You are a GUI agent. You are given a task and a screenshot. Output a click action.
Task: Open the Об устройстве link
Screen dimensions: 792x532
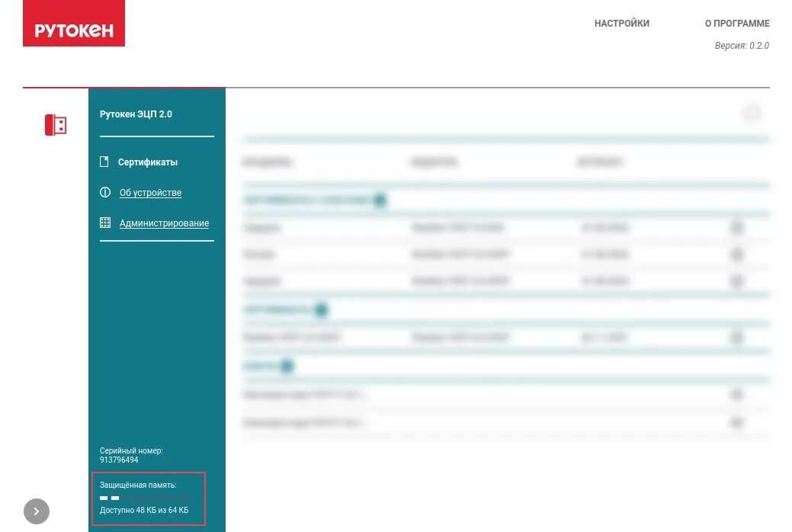pyautogui.click(x=150, y=193)
